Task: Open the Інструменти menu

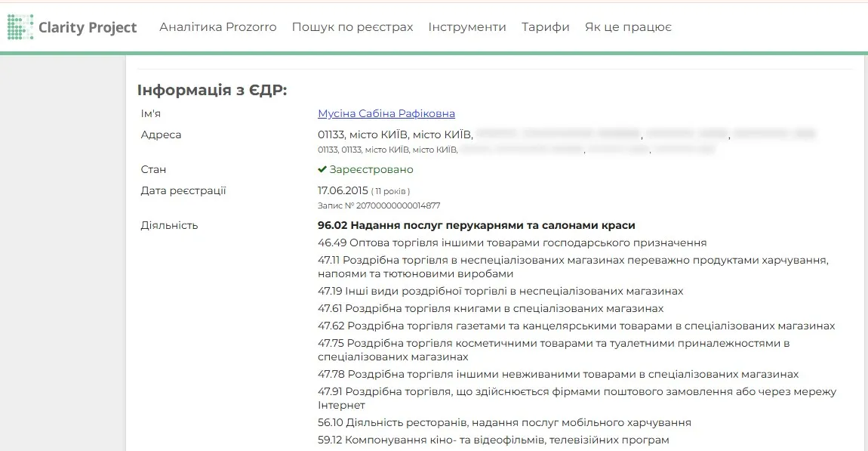Action: point(467,27)
